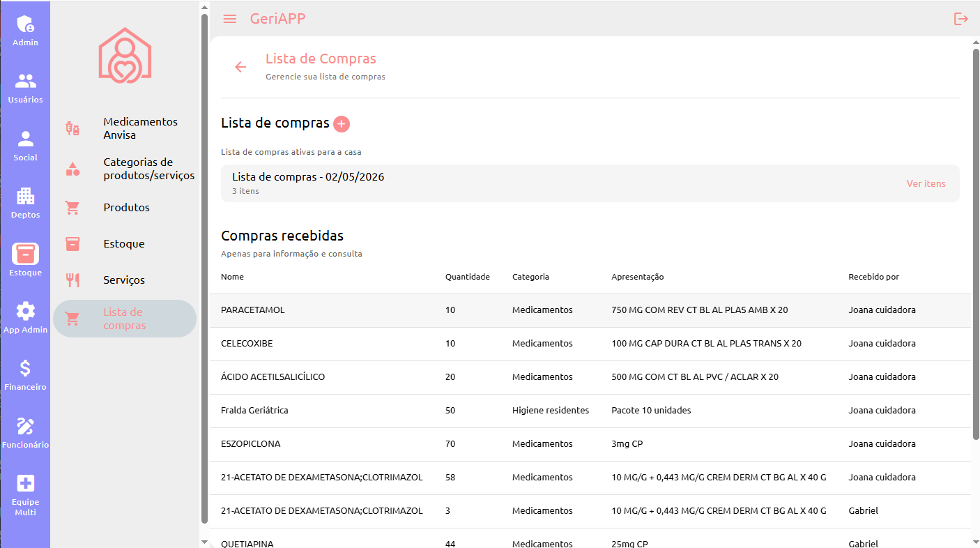Open Produtos menu item

tap(126, 208)
